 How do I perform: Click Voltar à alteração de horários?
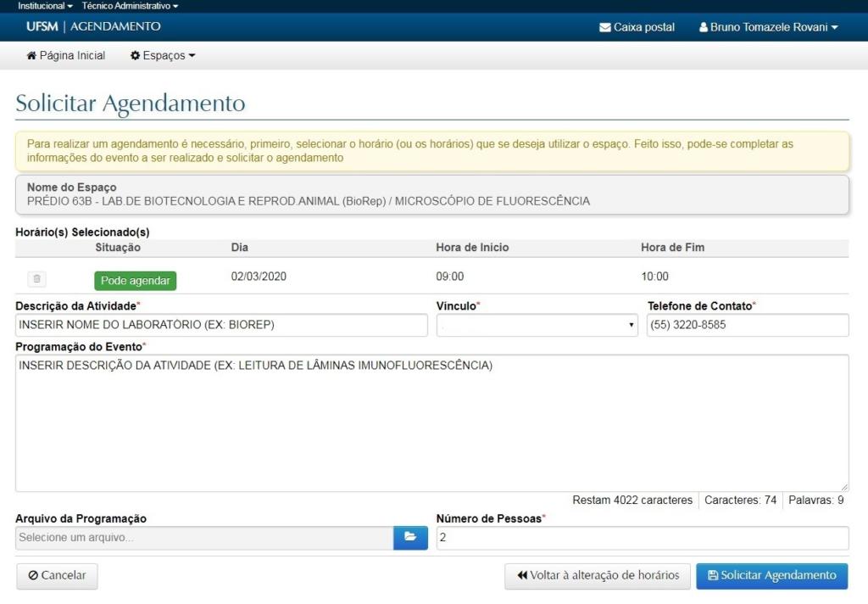(x=597, y=575)
